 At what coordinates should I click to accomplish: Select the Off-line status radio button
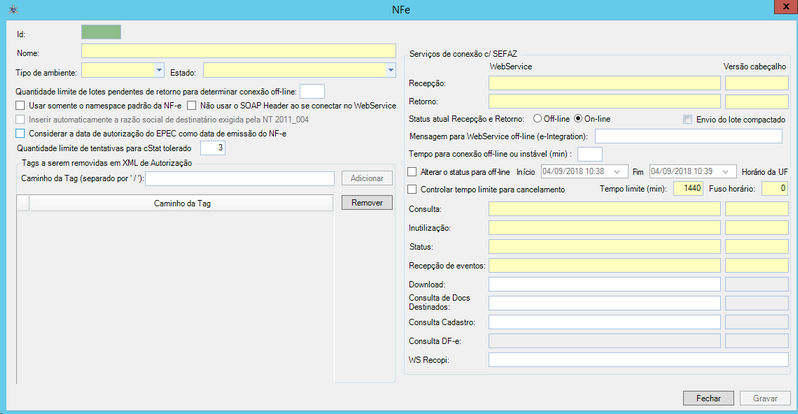point(538,119)
